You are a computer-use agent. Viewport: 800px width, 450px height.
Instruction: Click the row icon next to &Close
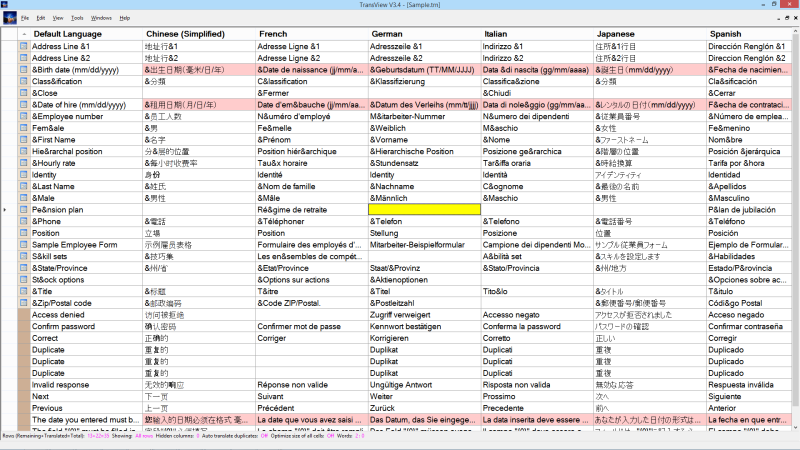[x=23, y=93]
